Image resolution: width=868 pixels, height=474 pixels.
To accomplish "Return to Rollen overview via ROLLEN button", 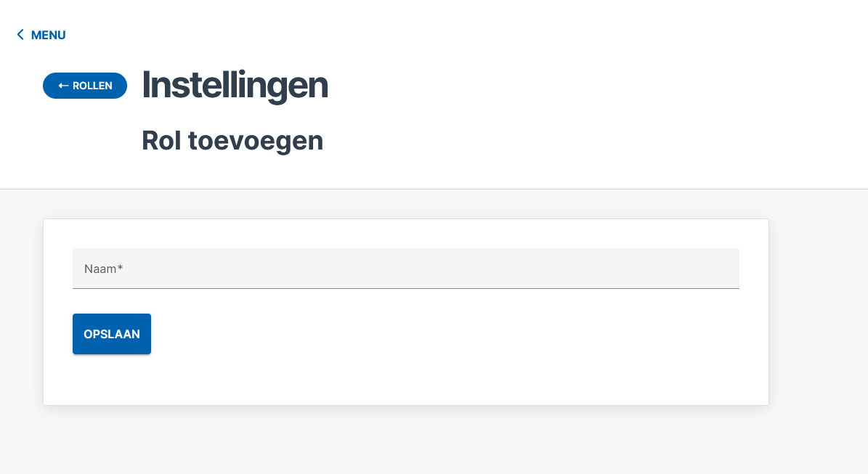I will click(x=85, y=85).
